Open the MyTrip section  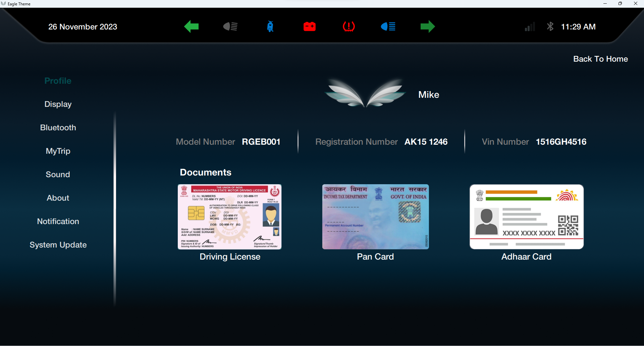point(58,151)
